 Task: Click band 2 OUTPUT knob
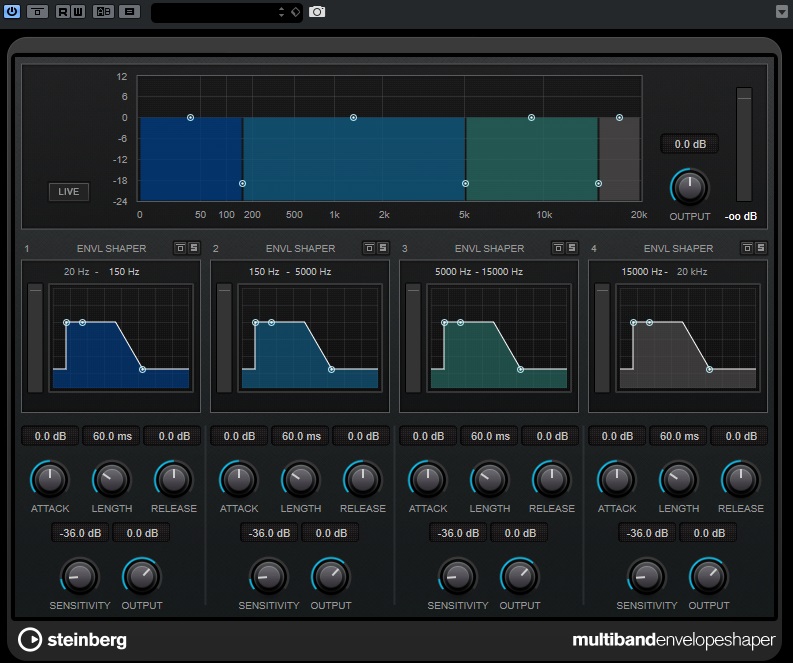click(331, 576)
